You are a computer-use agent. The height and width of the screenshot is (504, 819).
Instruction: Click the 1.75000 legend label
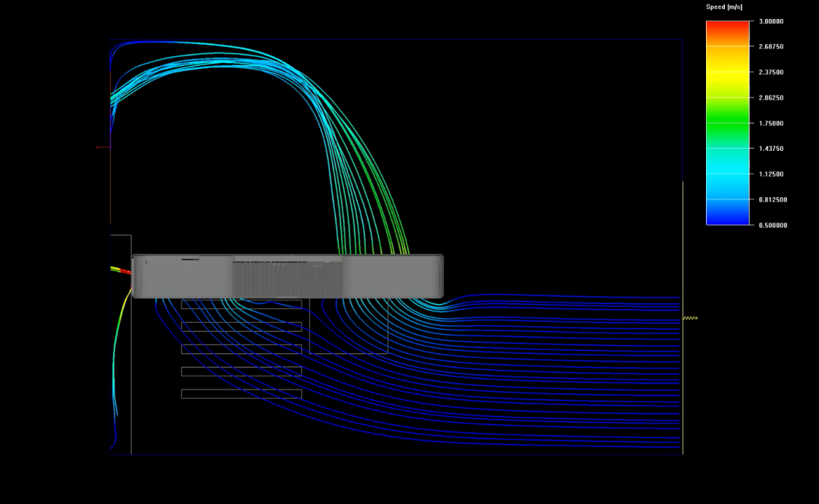pyautogui.click(x=771, y=124)
